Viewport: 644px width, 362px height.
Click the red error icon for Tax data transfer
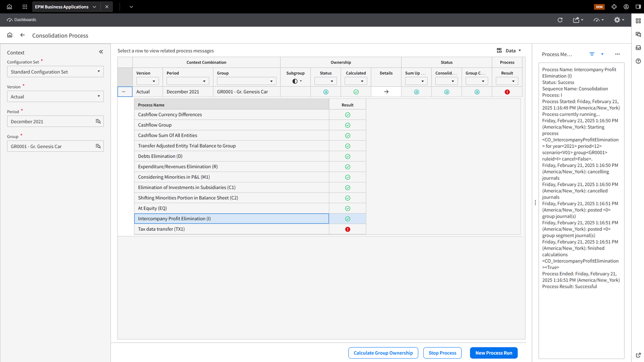coord(347,229)
